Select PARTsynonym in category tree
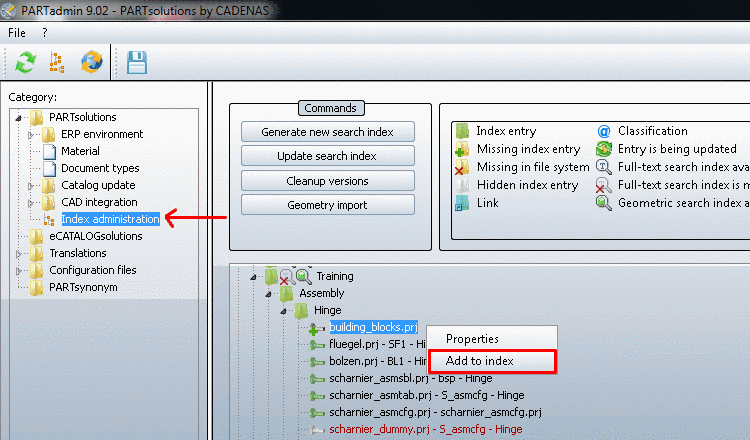This screenshot has width=750, height=440. [83, 287]
